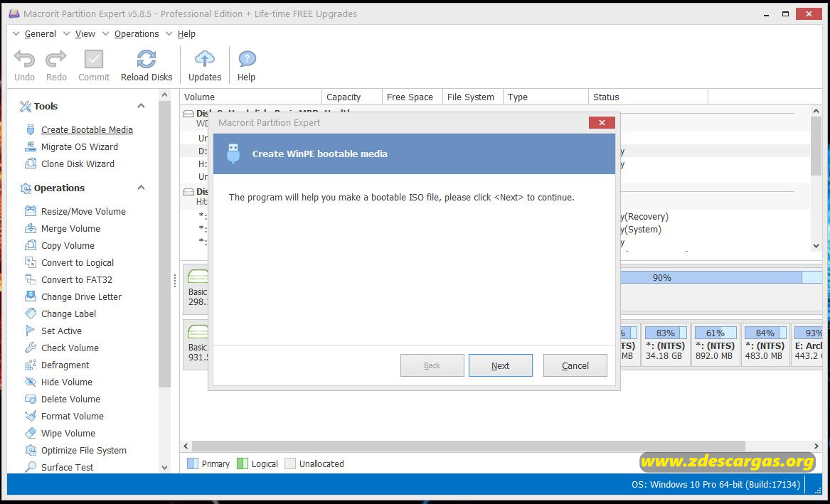Click the Logical legend color swatch
This screenshot has height=504, width=830.
[243, 463]
